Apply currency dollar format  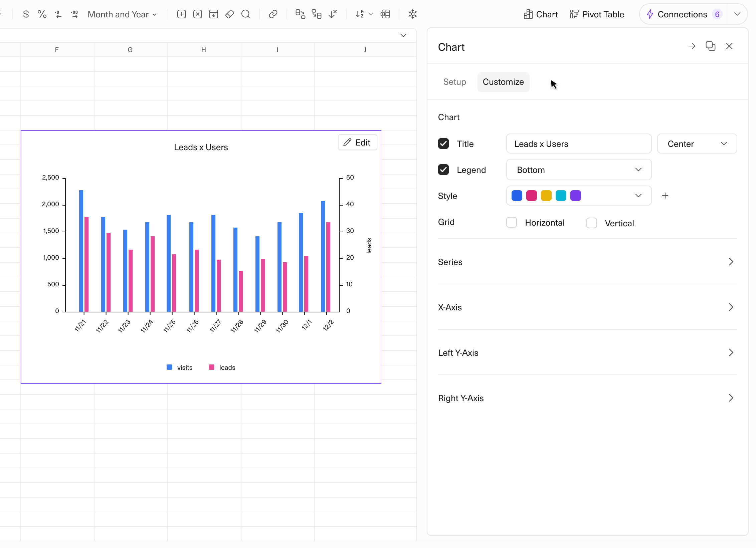pos(26,14)
